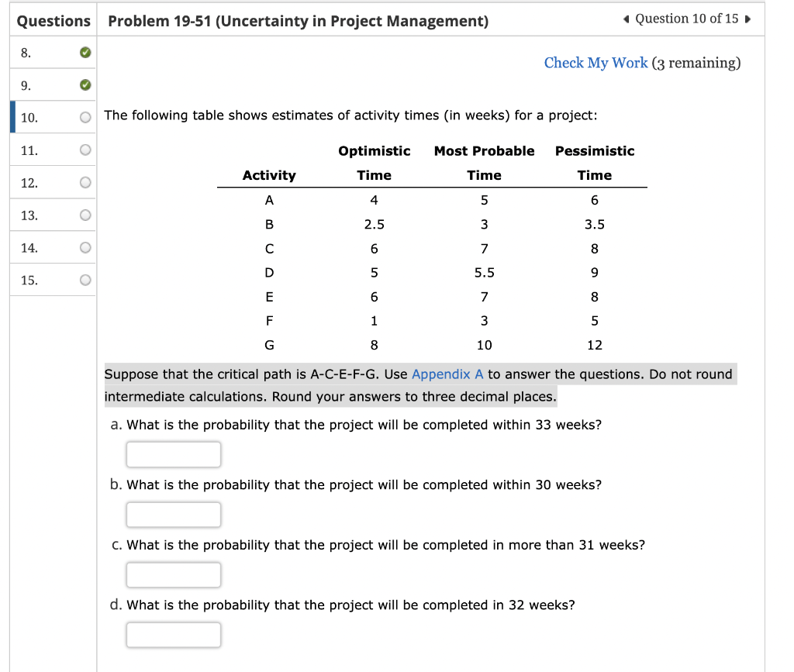Screen dimensions: 794x672
Task: Mark the circle indicator for question 13
Action: 85,215
